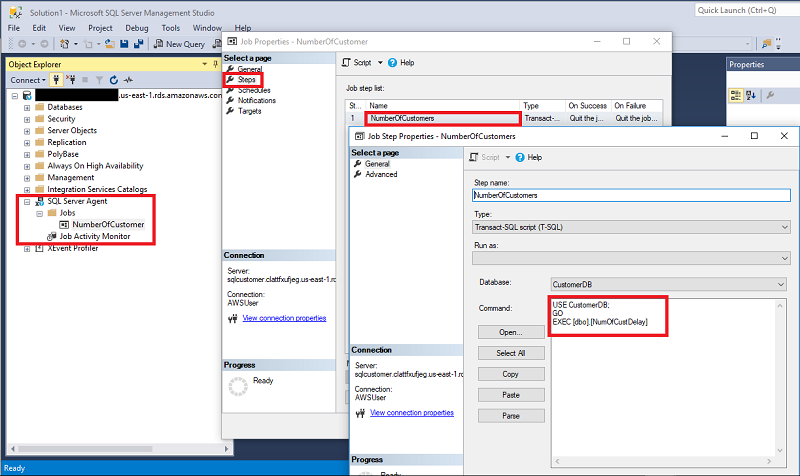Click the Save icon in main toolbar
Screen dimensions: 800x476
click(x=124, y=44)
